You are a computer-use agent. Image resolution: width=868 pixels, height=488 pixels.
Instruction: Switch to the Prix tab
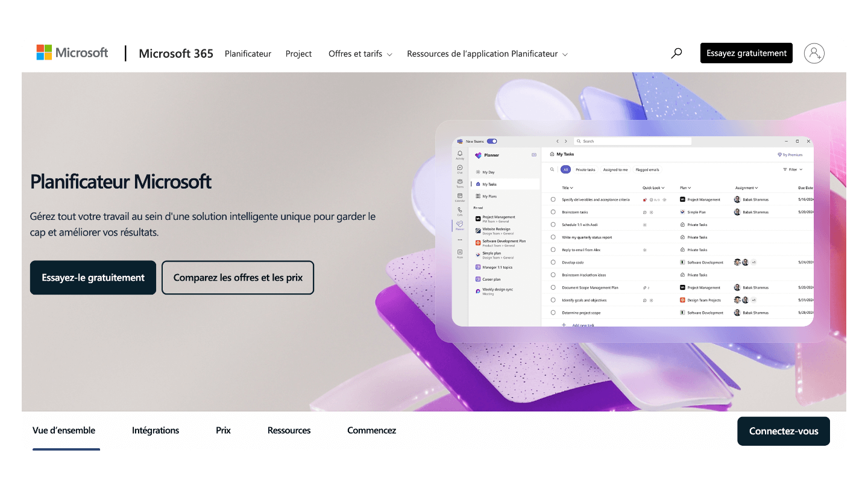pos(223,430)
